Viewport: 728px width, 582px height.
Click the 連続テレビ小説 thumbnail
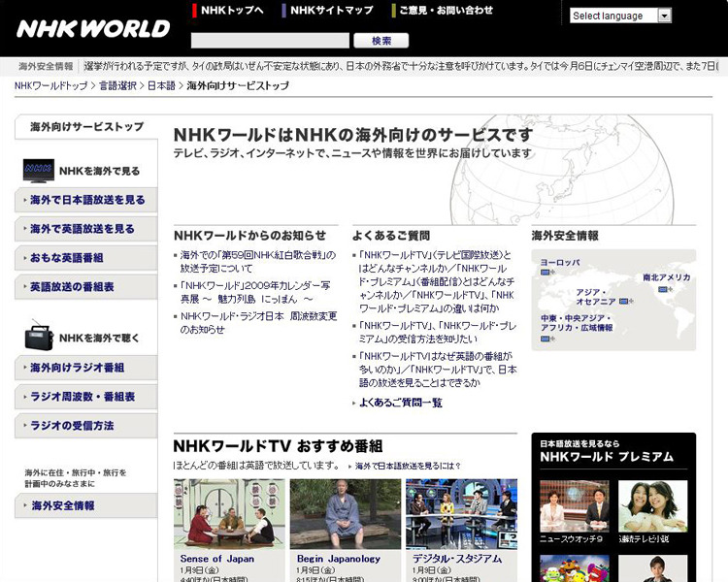653,506
